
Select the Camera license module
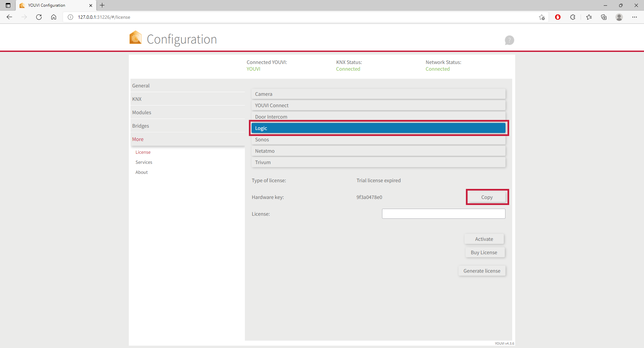pyautogui.click(x=378, y=94)
